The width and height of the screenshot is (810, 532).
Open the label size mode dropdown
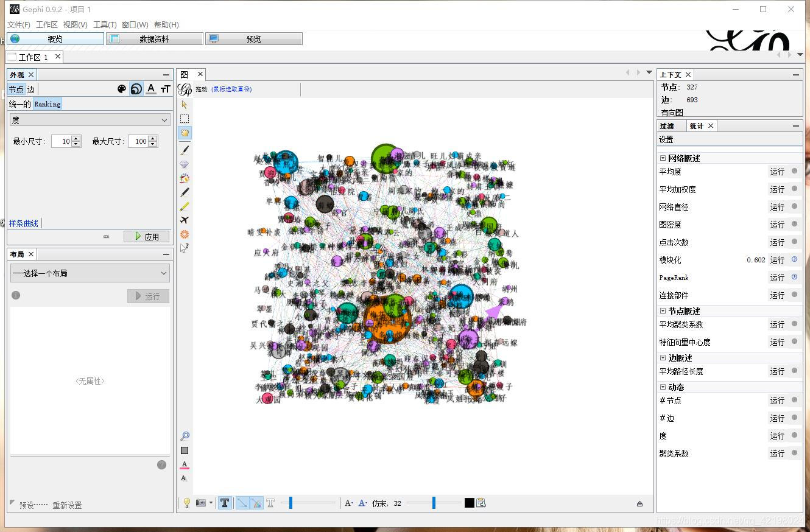[349, 503]
